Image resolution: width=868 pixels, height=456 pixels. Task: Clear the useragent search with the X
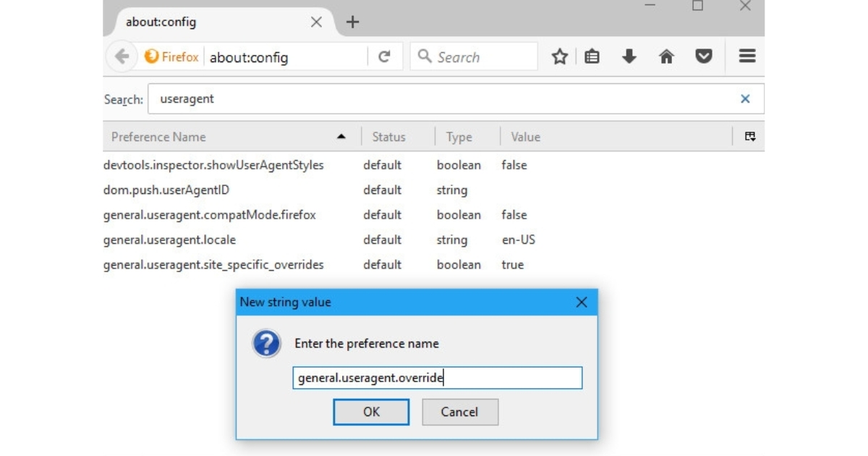[x=746, y=98]
